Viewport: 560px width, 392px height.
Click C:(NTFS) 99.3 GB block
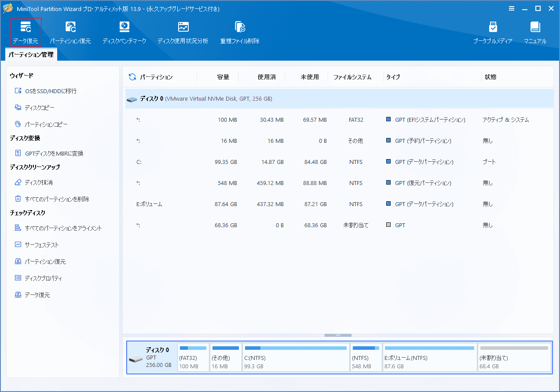coord(296,357)
